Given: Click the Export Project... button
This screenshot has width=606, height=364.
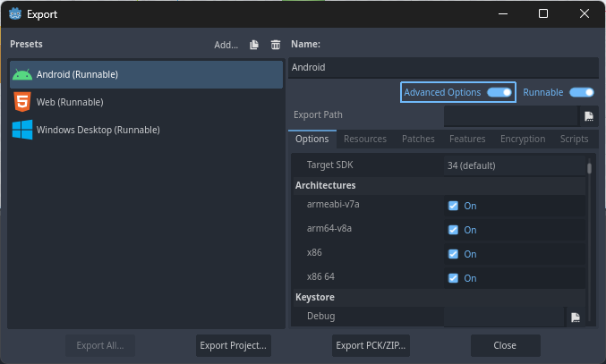Looking at the screenshot, I should [232, 345].
